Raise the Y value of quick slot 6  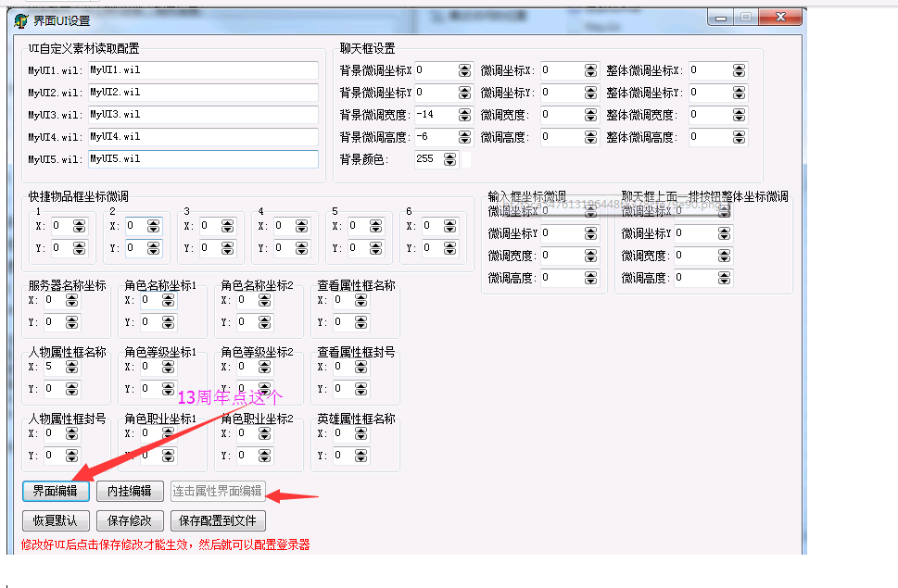coord(449,244)
